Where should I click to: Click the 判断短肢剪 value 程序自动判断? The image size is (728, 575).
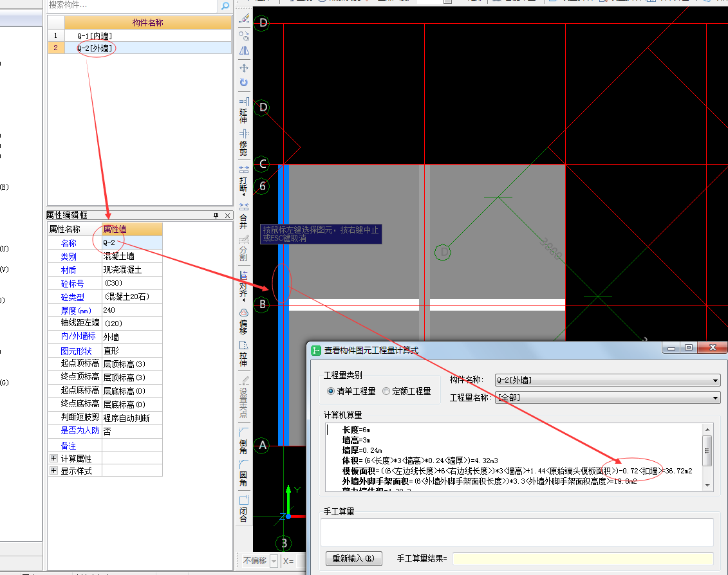click(x=132, y=417)
